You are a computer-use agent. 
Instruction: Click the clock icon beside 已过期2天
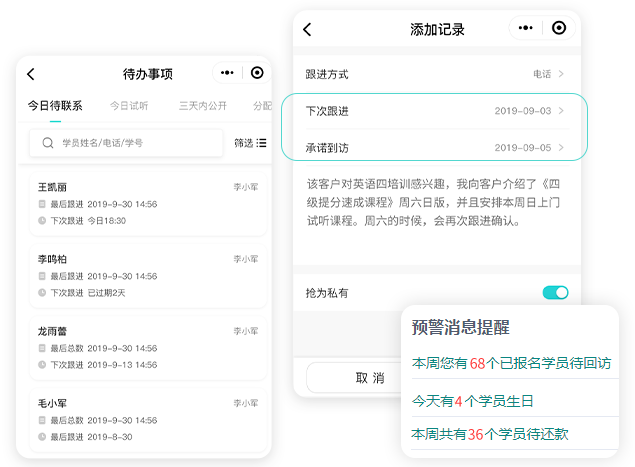tap(42, 293)
